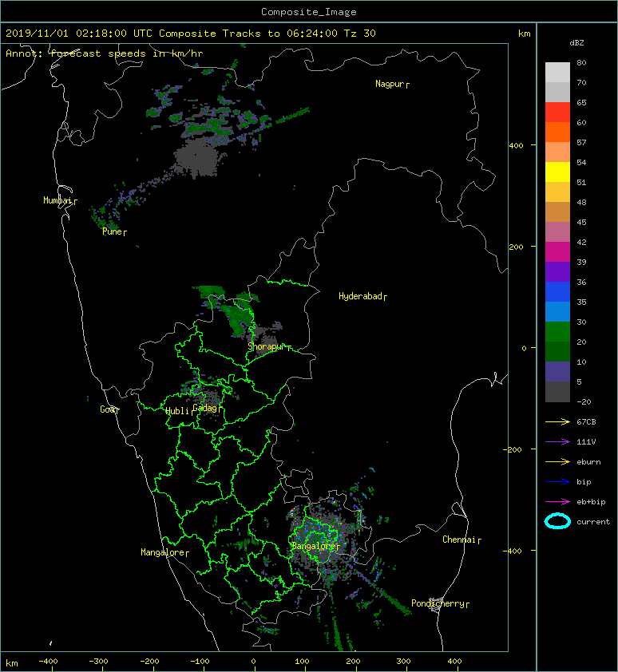The image size is (618, 672).
Task: Click the 400 tick label on right y-axis
Action: coord(517,146)
